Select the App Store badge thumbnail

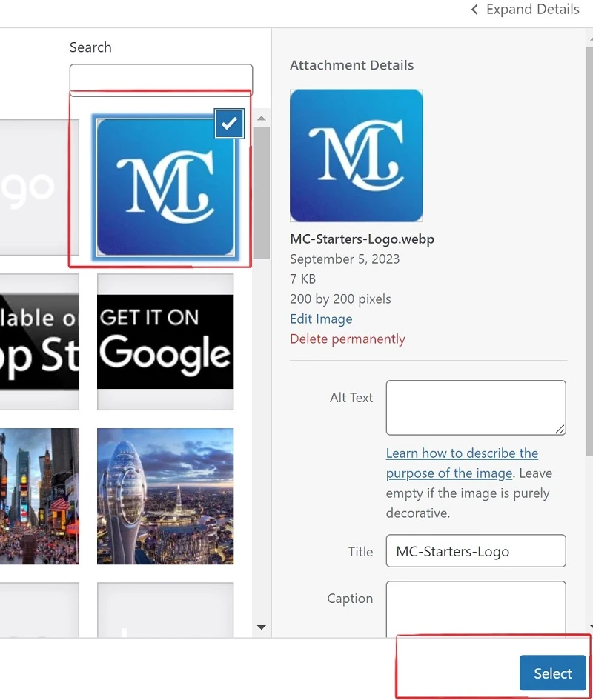[x=39, y=341]
